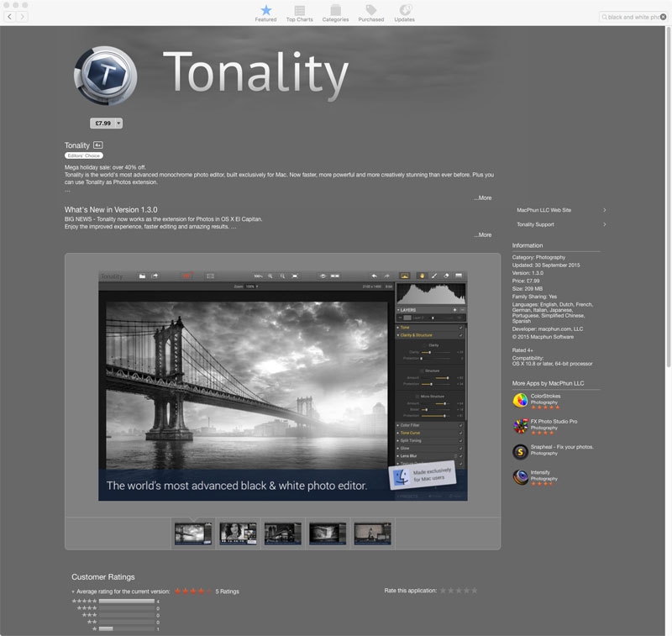Click the one-star rating histogram bar
672x636 pixels.
[127, 628]
